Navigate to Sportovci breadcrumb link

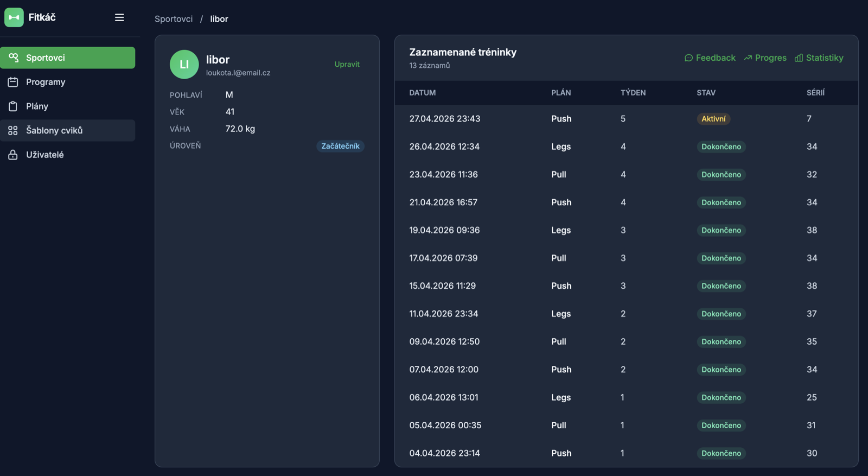[174, 19]
